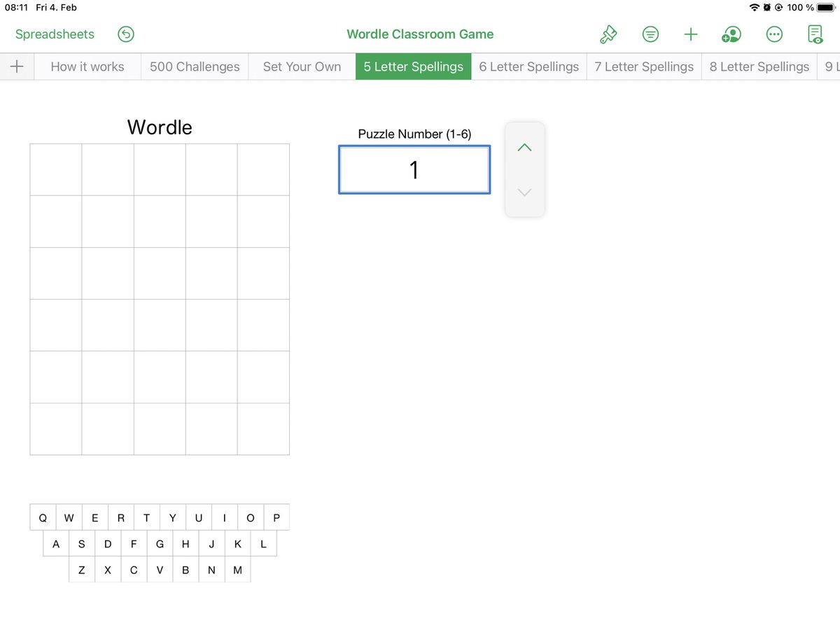Switch to 8 Letter Spellings tab
The image size is (840, 630).
pos(759,66)
